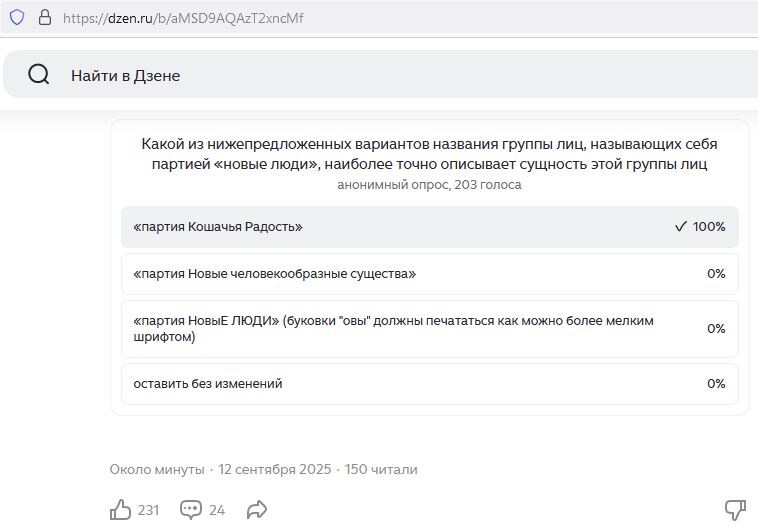This screenshot has height=527, width=758.
Task: Click the thumbs-down dislike icon
Action: click(735, 510)
